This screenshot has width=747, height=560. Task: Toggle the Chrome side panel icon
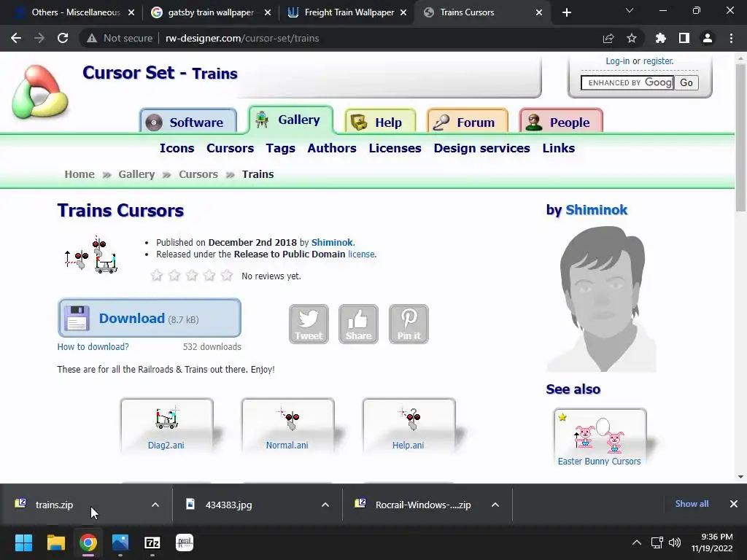tap(684, 38)
